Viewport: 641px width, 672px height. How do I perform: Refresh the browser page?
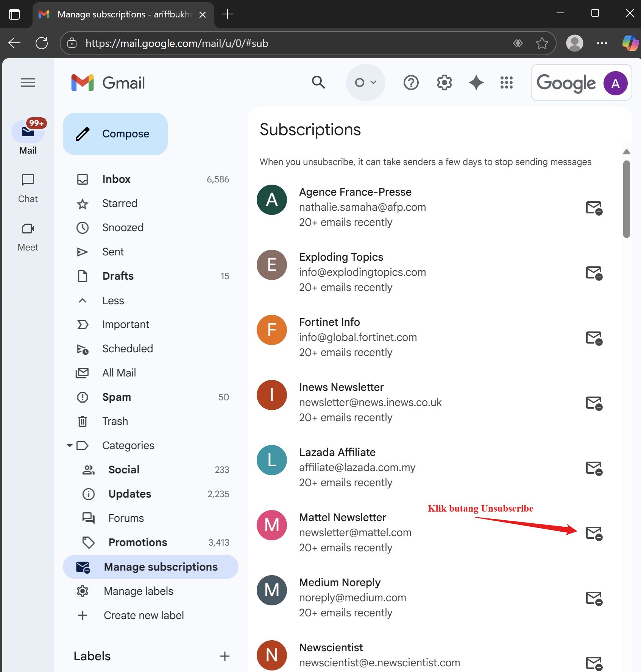(x=42, y=43)
